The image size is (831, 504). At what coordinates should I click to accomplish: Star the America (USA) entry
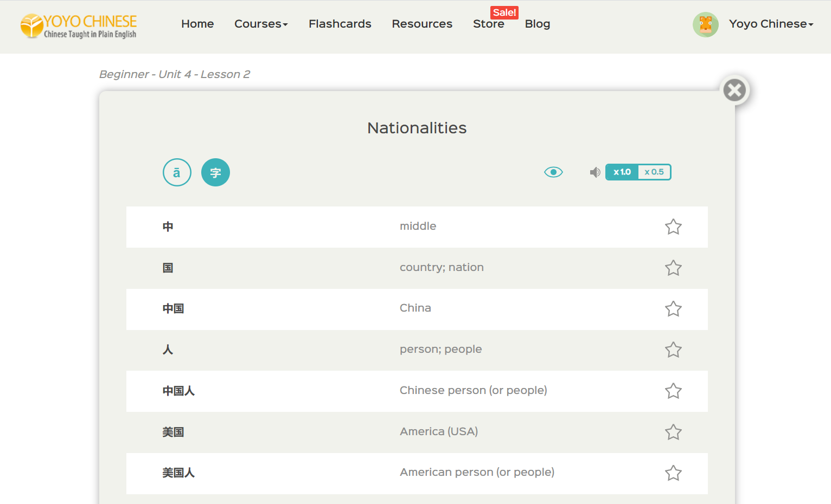pyautogui.click(x=673, y=432)
